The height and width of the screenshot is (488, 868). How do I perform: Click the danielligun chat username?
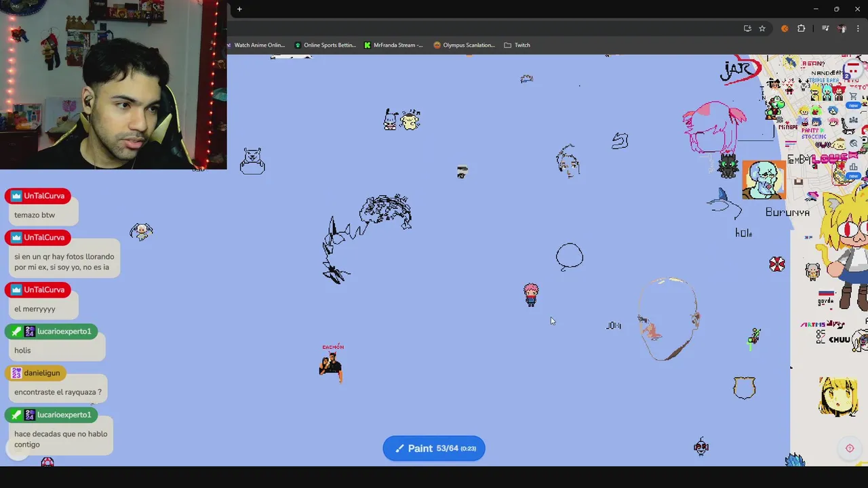point(42,373)
